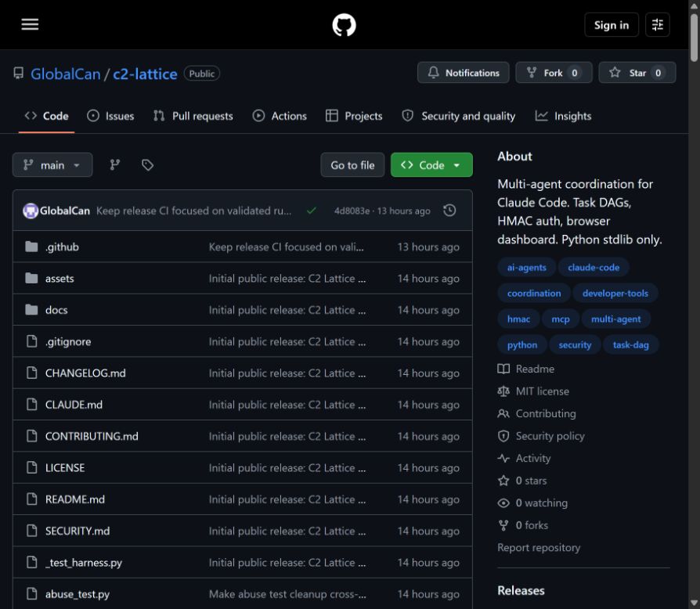Click the green commit status checkmark
This screenshot has height=609, width=700.
click(x=312, y=211)
